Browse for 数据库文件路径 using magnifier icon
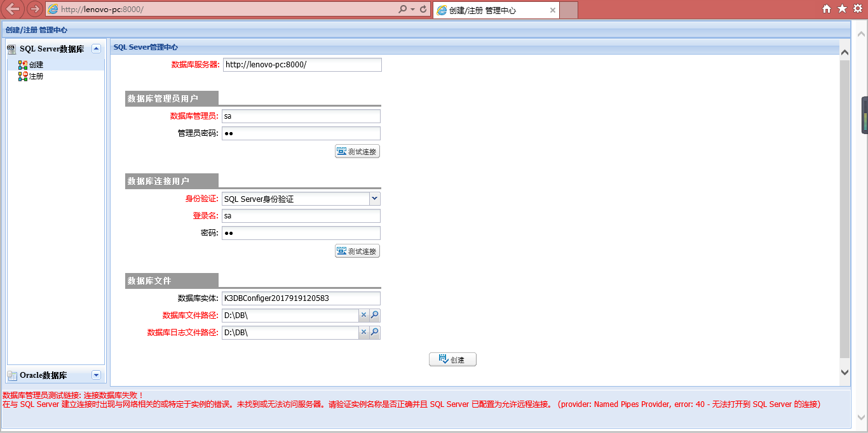The height and width of the screenshot is (433, 868). pos(375,315)
